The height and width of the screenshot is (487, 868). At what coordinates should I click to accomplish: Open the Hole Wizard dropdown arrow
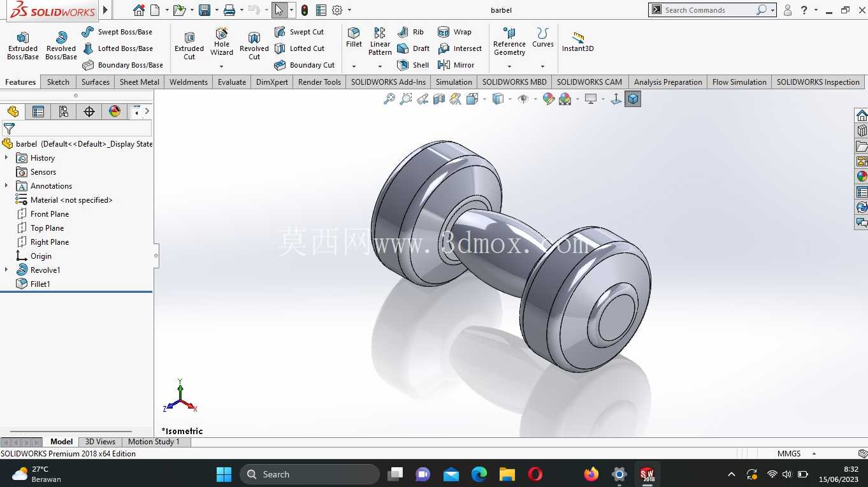click(222, 66)
